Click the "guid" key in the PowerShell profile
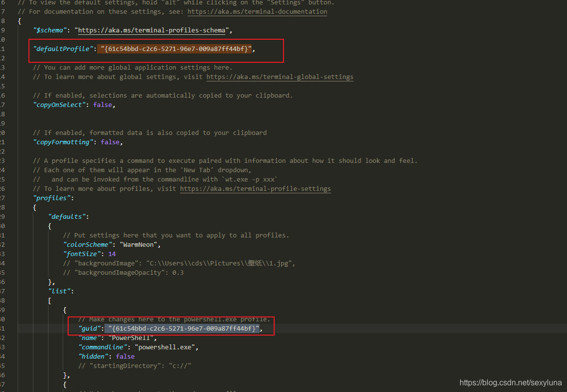Image resolution: width=567 pixels, height=392 pixels. (x=89, y=329)
